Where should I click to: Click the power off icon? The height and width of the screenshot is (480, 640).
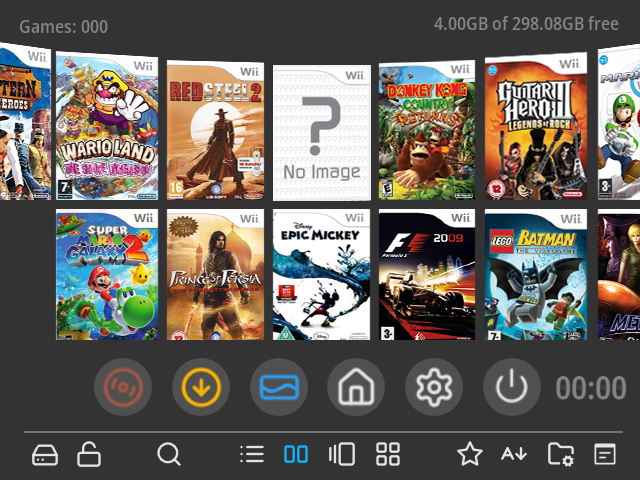click(x=512, y=387)
